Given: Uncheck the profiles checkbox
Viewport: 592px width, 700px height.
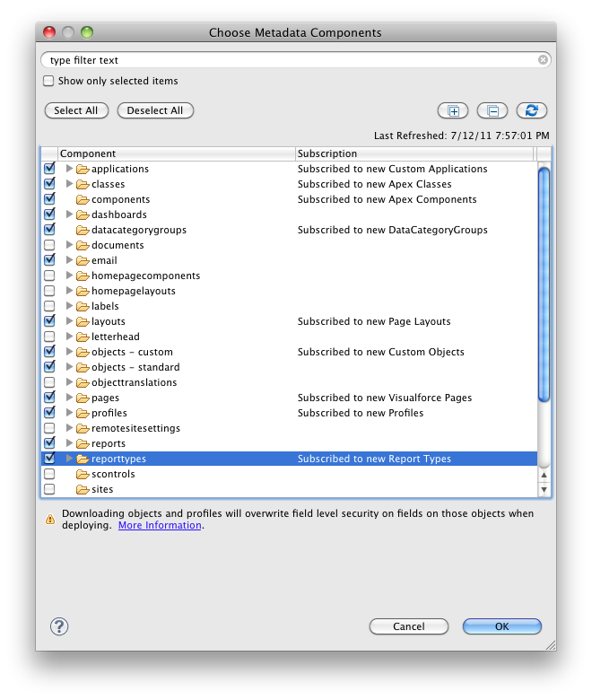Looking at the screenshot, I should pos(49,413).
